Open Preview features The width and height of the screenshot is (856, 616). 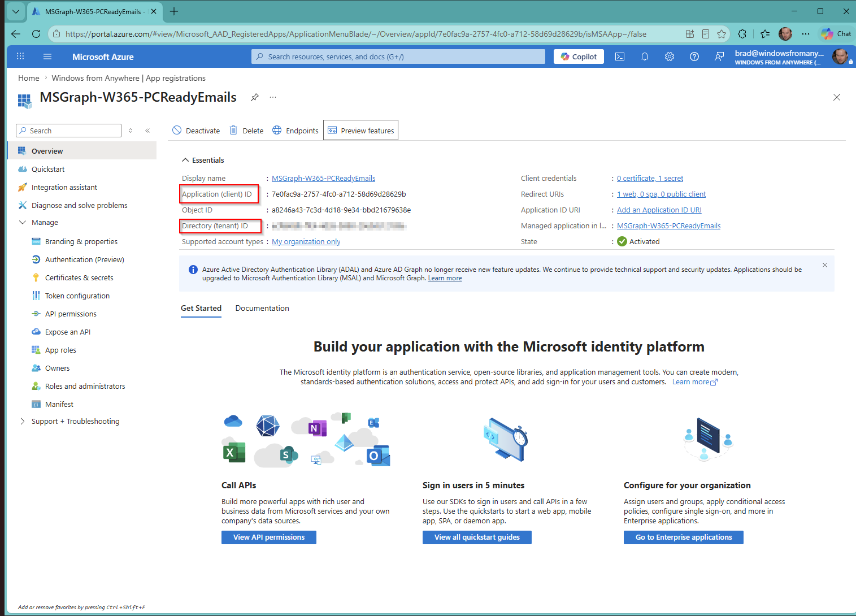click(360, 131)
